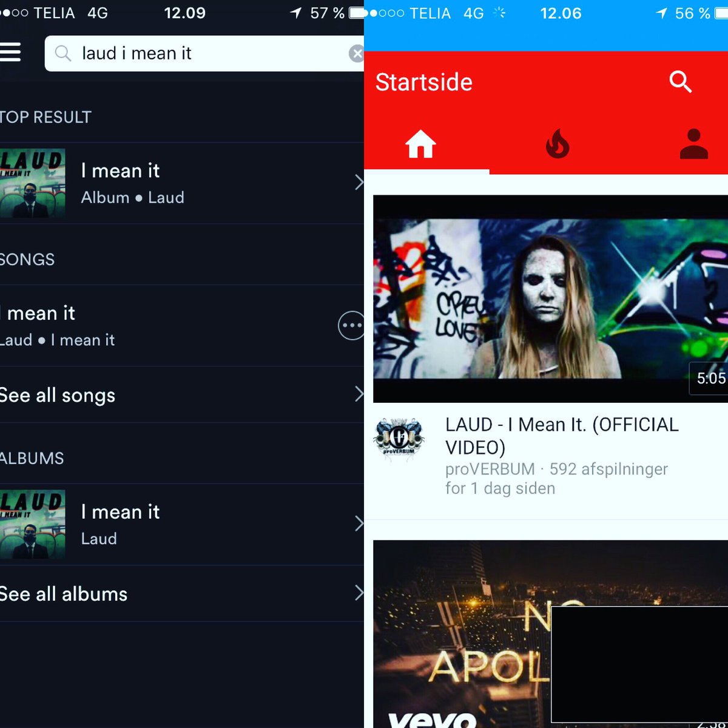Select the Home tab in YouTube

click(421, 145)
